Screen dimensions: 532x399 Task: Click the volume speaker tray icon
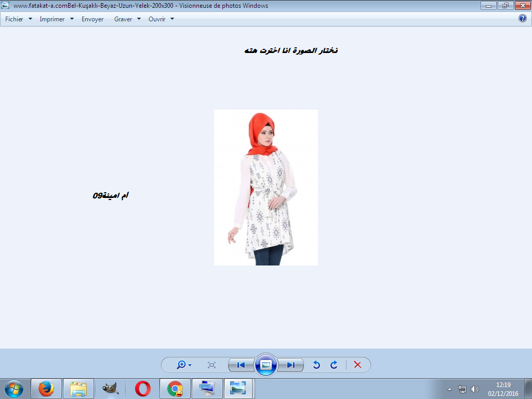pyautogui.click(x=474, y=389)
